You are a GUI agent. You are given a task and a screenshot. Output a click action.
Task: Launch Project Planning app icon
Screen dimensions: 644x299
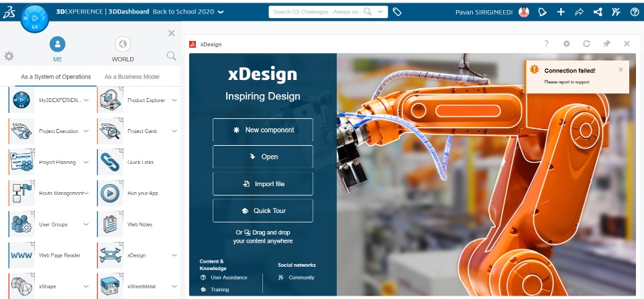(21, 162)
